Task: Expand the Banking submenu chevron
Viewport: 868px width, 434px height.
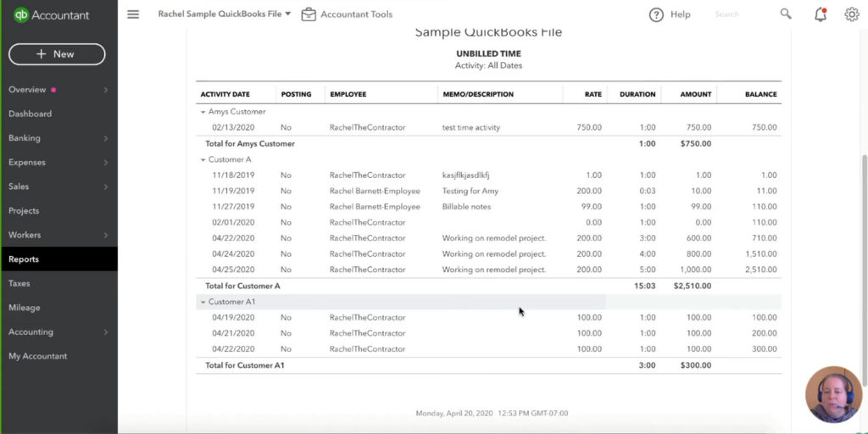Action: click(106, 138)
